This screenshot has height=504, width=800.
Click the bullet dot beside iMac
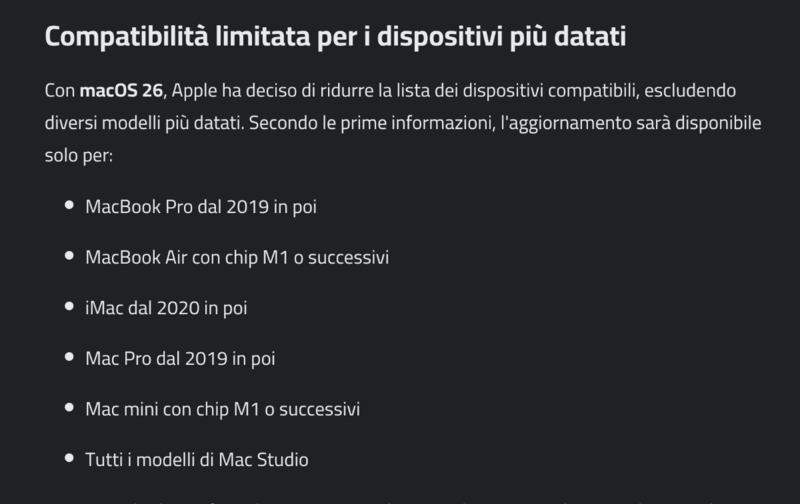(x=69, y=308)
